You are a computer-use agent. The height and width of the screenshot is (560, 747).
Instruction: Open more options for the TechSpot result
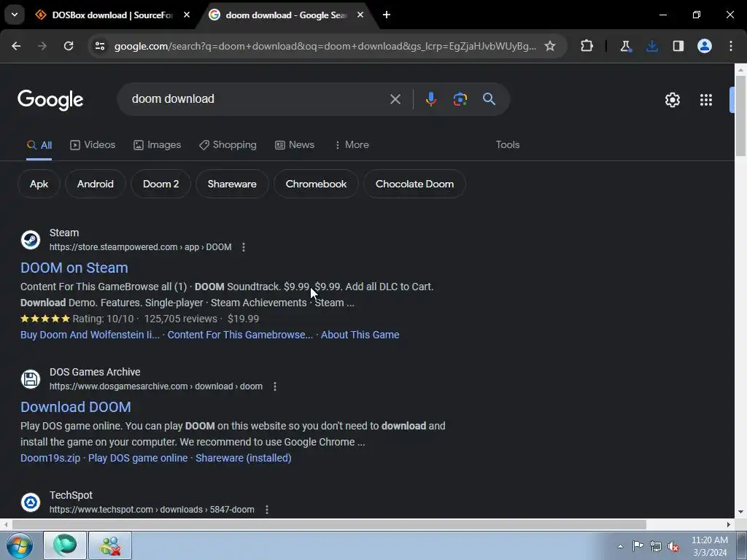pos(267,510)
